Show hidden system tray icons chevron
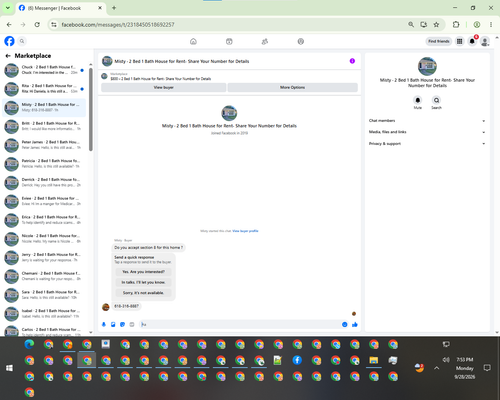Screen dimensions: 500x400 coord(437,368)
